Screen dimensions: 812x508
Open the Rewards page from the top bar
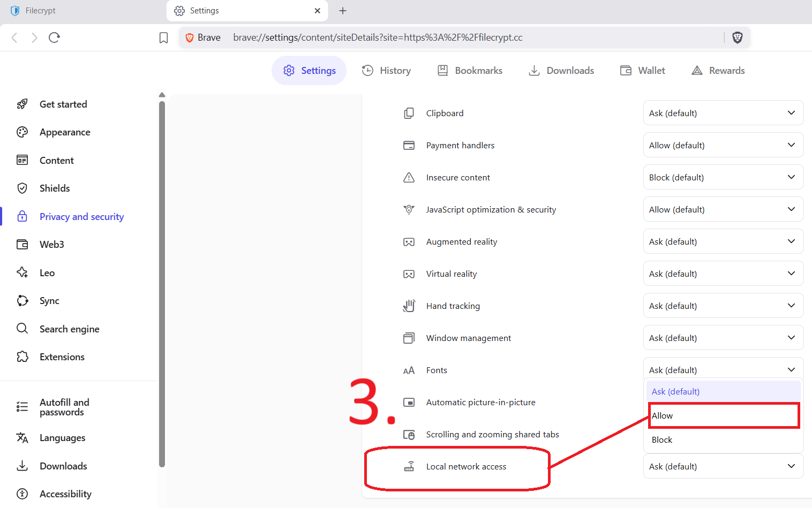718,71
